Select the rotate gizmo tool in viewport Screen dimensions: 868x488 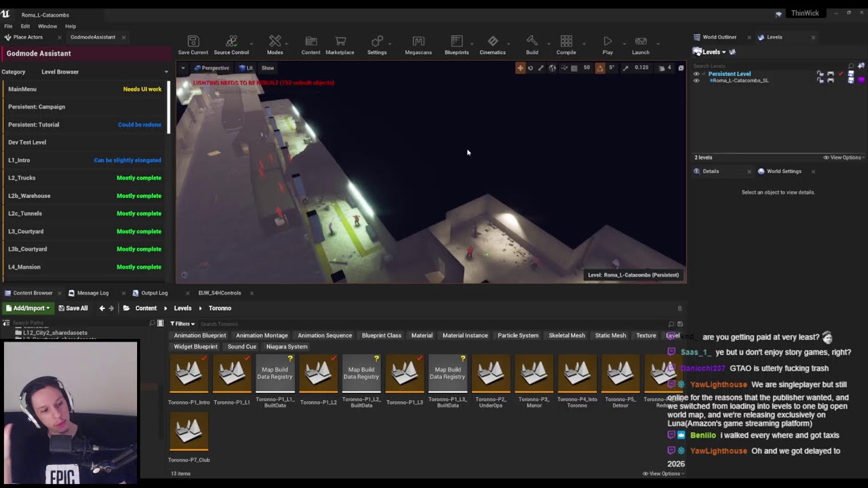[530, 68]
